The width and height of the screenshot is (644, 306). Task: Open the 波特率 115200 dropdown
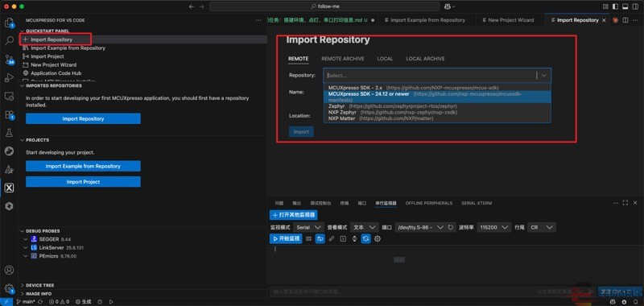[x=494, y=227]
